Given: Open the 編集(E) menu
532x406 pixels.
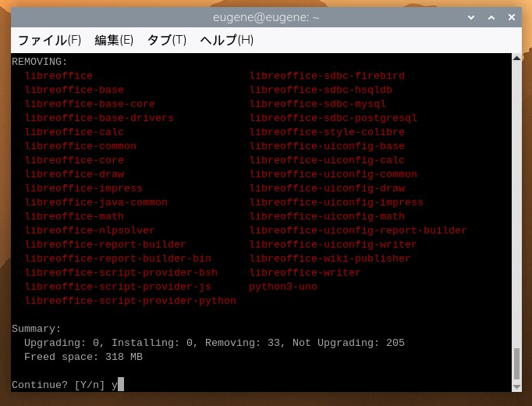Looking at the screenshot, I should click(x=114, y=40).
